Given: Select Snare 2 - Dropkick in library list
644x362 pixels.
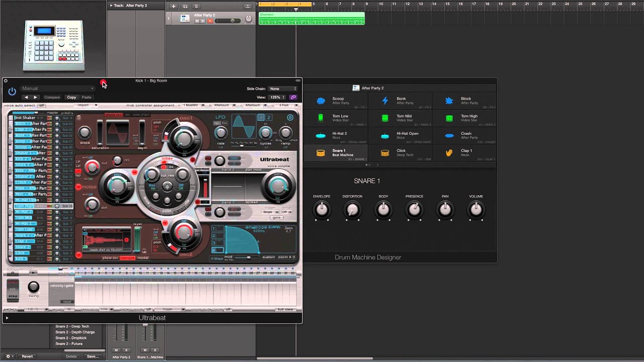Looking at the screenshot, I should coord(71,338).
